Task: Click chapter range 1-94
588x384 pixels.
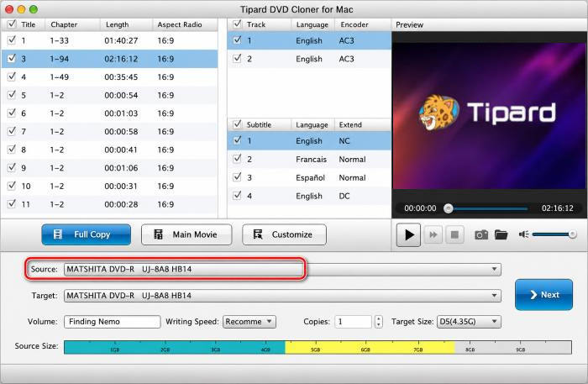Action: [60, 59]
